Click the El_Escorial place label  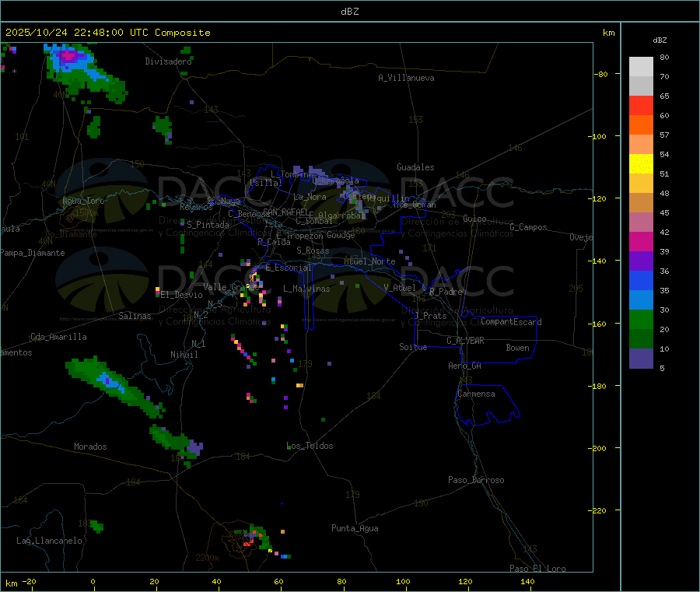289,268
